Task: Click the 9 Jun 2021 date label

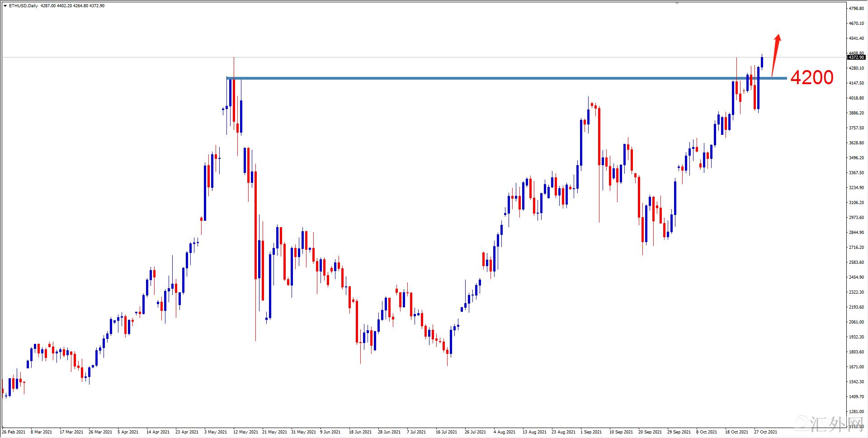Action: pos(331,432)
